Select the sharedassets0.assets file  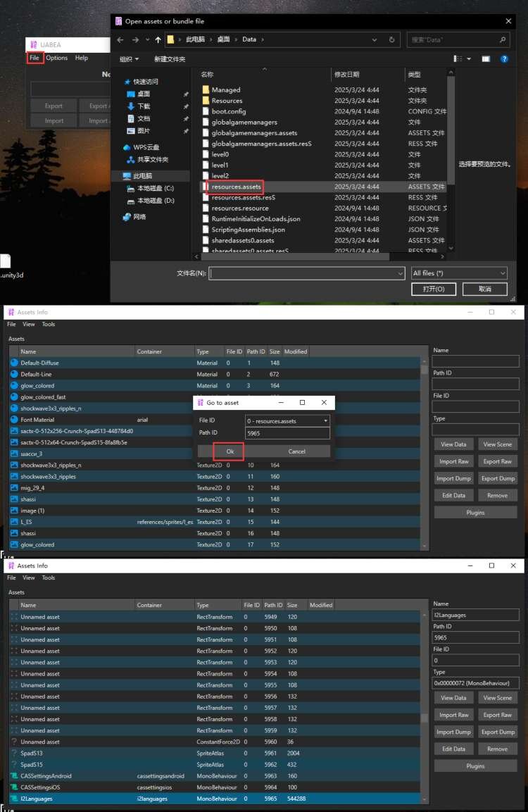click(243, 240)
